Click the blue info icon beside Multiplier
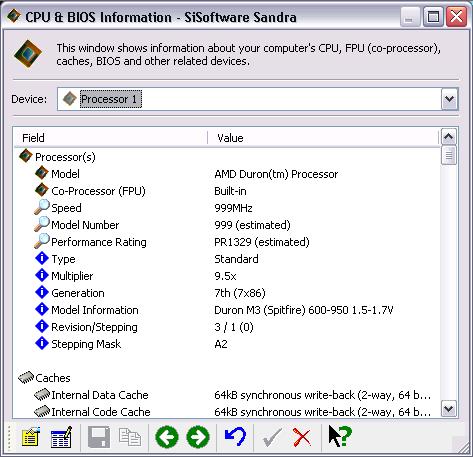Viewport: 473px width, 457px height. (42, 275)
